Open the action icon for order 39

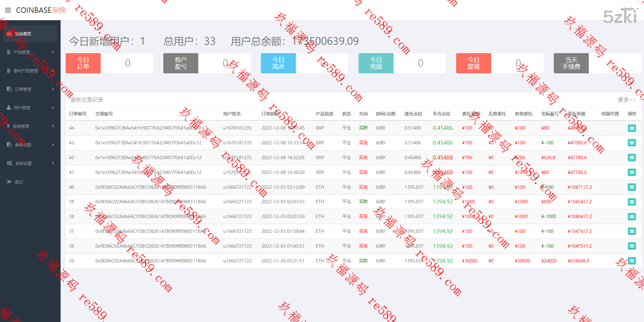tap(632, 202)
